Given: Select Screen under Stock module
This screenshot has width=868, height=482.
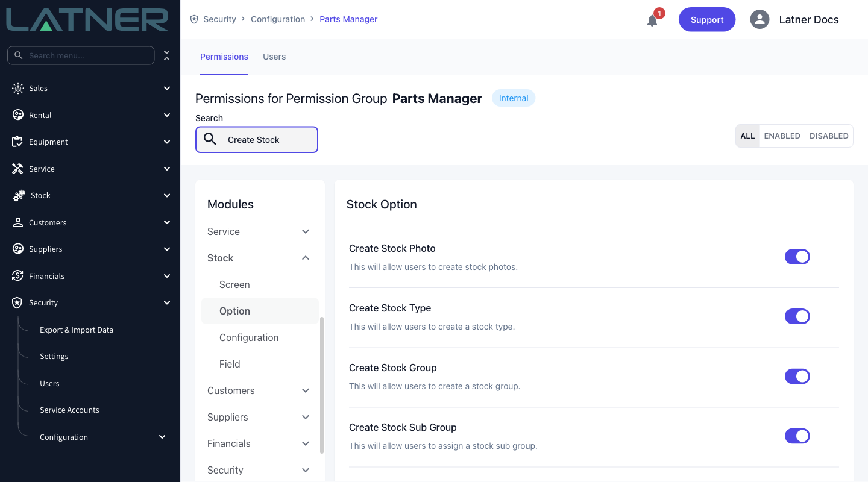Looking at the screenshot, I should coord(234,284).
